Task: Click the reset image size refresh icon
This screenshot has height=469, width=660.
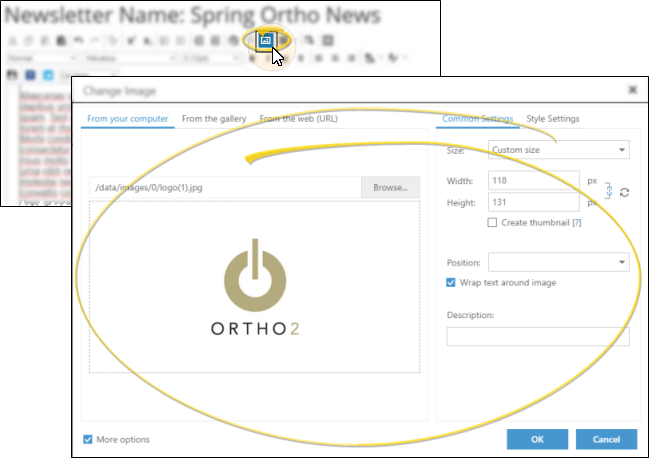Action: 625,192
